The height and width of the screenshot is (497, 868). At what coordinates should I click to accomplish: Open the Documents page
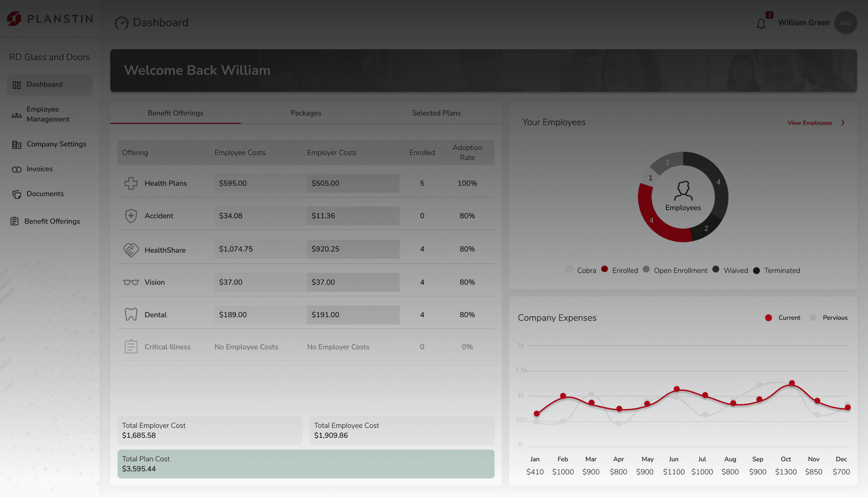tap(50, 194)
